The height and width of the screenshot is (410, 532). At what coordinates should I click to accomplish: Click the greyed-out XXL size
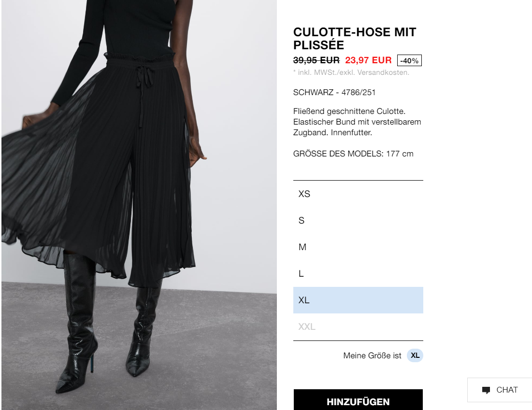(358, 326)
